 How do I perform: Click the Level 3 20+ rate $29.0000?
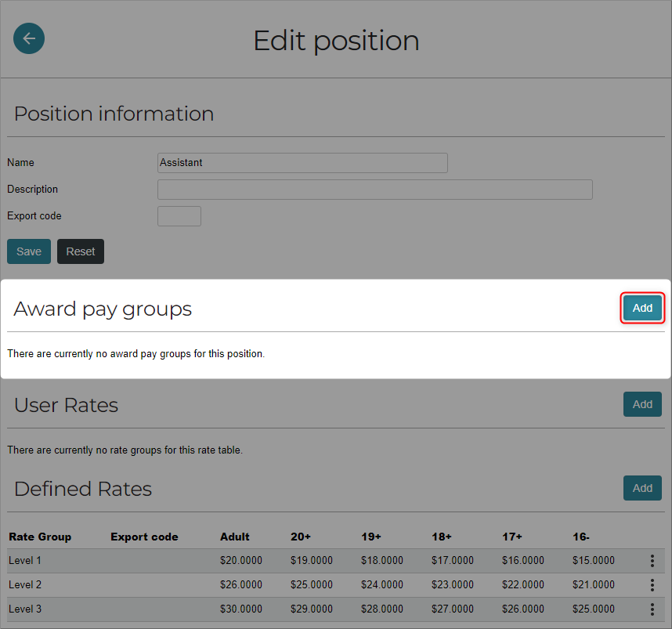pos(312,609)
